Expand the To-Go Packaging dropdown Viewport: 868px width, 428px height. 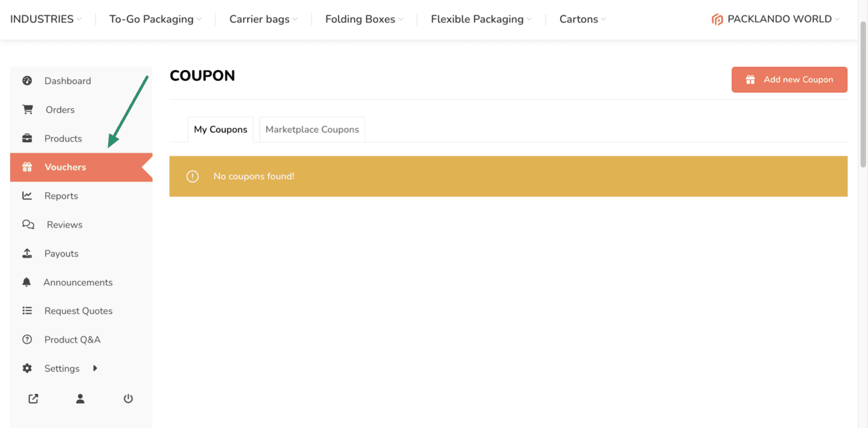point(155,19)
